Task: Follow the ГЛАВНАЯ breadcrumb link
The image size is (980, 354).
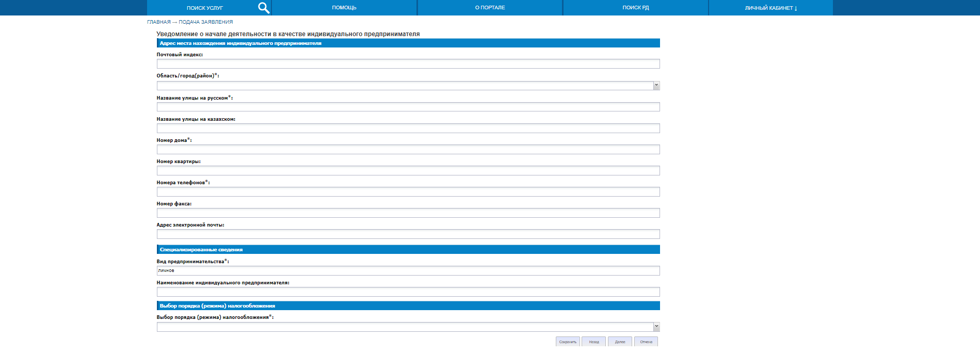Action: click(x=158, y=22)
